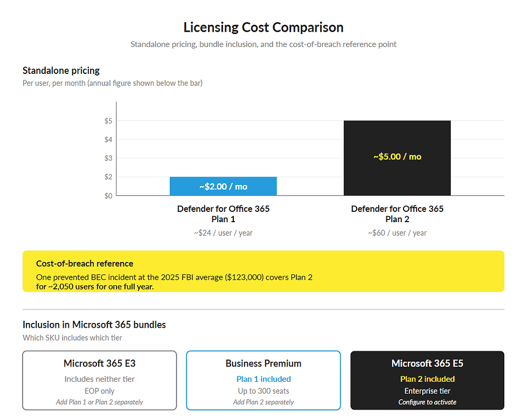The height and width of the screenshot is (420, 528).
Task: Click the yellow 'Plan 2 included' text
Action: point(427,379)
